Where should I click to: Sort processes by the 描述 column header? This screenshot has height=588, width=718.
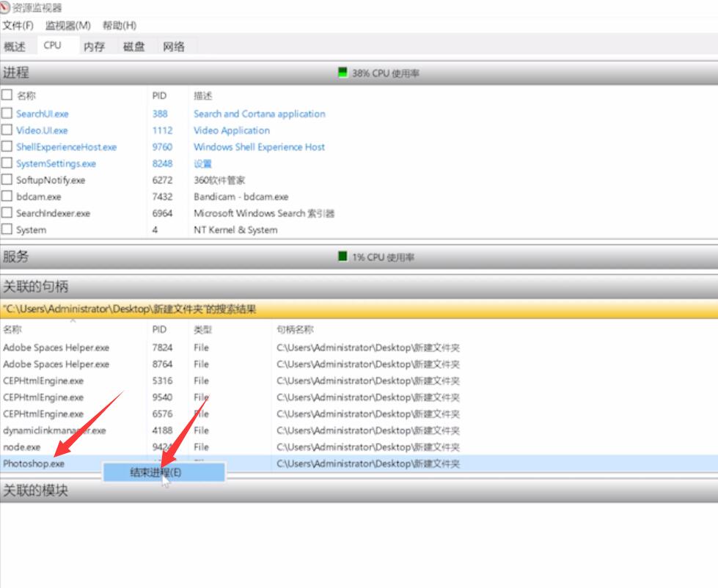coord(203,95)
